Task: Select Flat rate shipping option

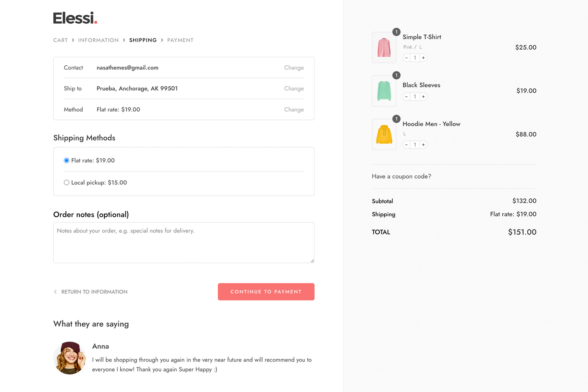Action: point(67,161)
